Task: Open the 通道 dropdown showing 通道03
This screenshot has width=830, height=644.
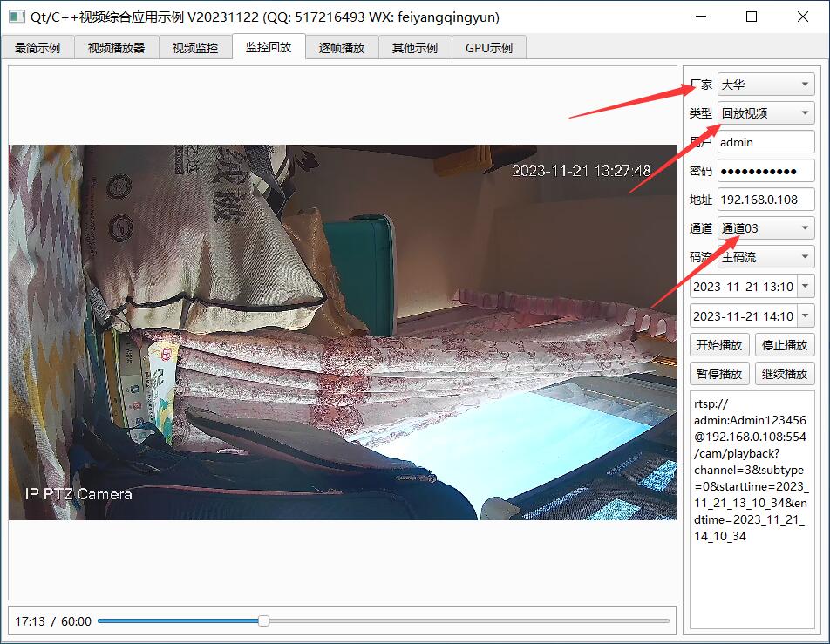Action: (x=765, y=228)
